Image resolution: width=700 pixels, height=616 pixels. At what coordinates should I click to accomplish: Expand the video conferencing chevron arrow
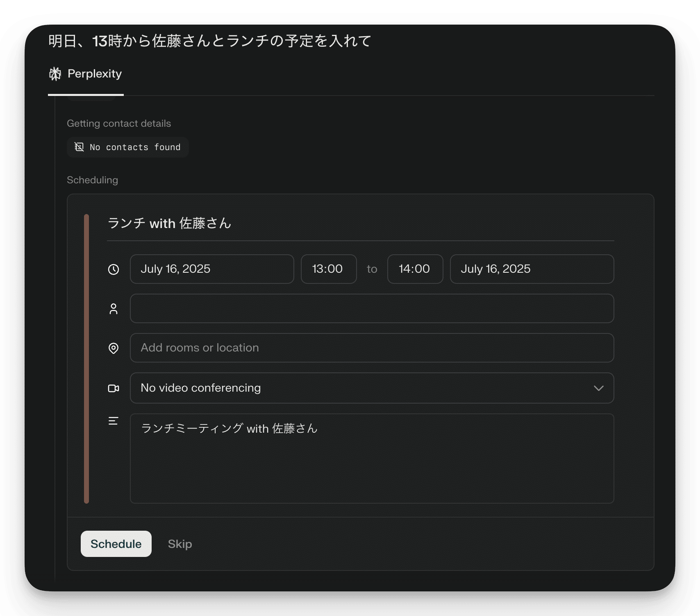(x=598, y=388)
